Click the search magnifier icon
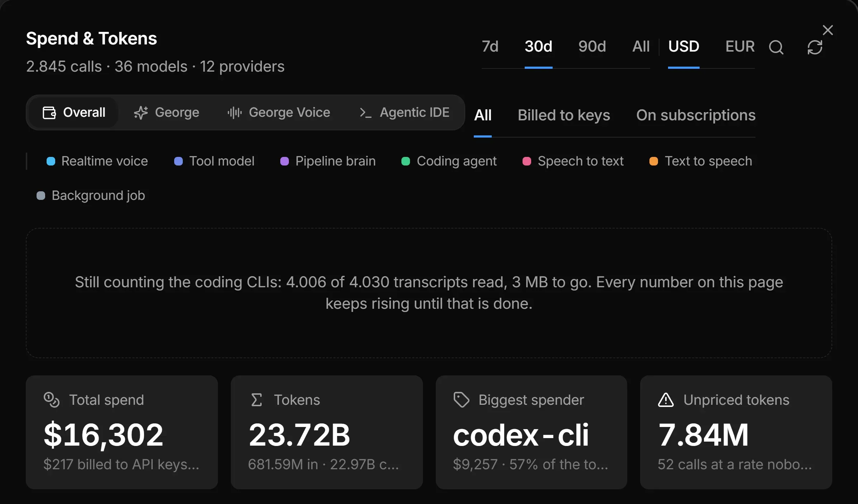 [x=776, y=47]
